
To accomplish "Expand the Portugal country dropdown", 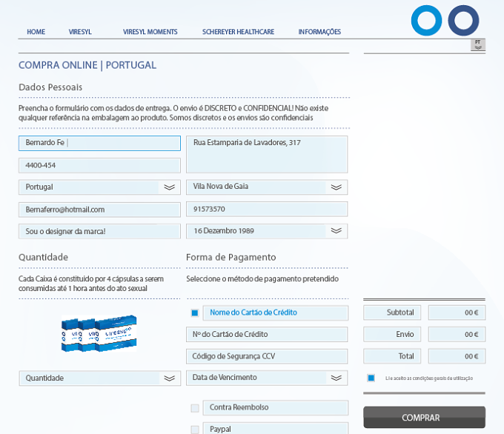I will click(x=99, y=187).
